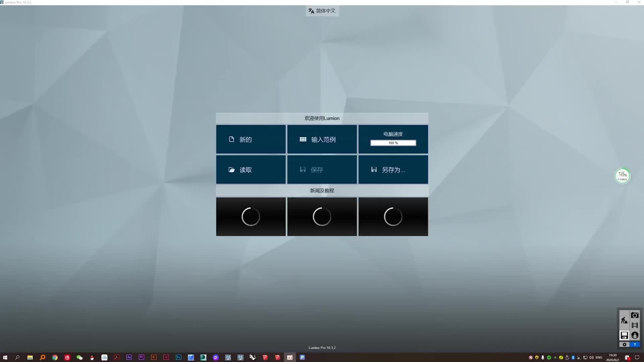Choose 另存为... save as
The height and width of the screenshot is (362, 644).
point(393,170)
